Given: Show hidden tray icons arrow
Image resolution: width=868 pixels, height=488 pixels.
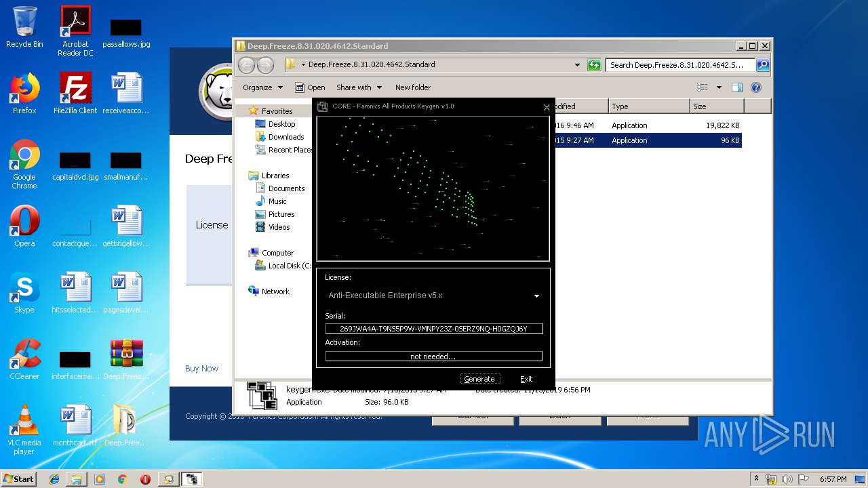Looking at the screenshot, I should click(756, 479).
